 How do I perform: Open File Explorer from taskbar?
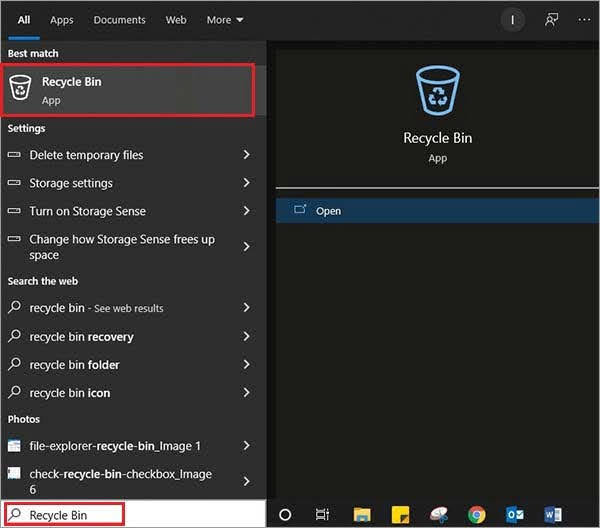click(x=362, y=515)
